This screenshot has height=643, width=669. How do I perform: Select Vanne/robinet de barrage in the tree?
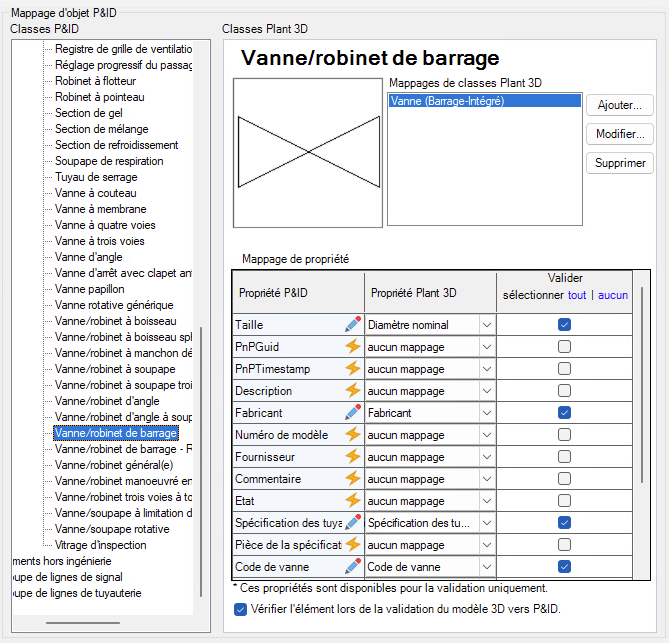(116, 433)
